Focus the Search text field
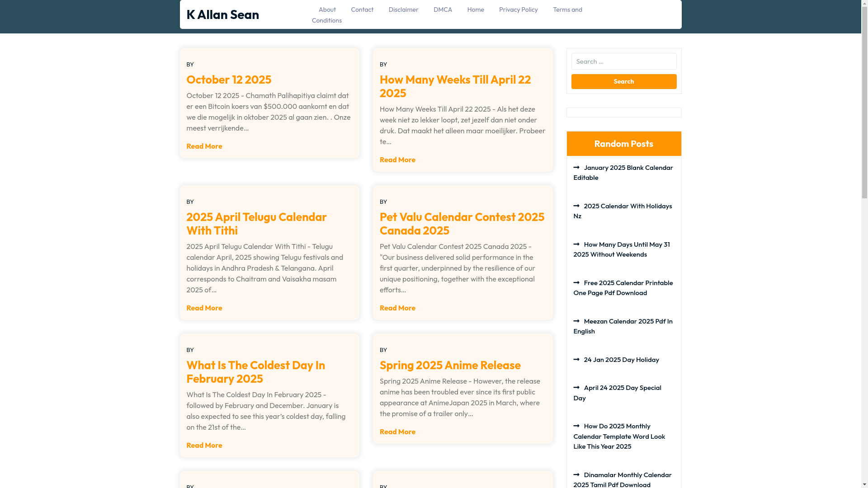 (x=623, y=61)
